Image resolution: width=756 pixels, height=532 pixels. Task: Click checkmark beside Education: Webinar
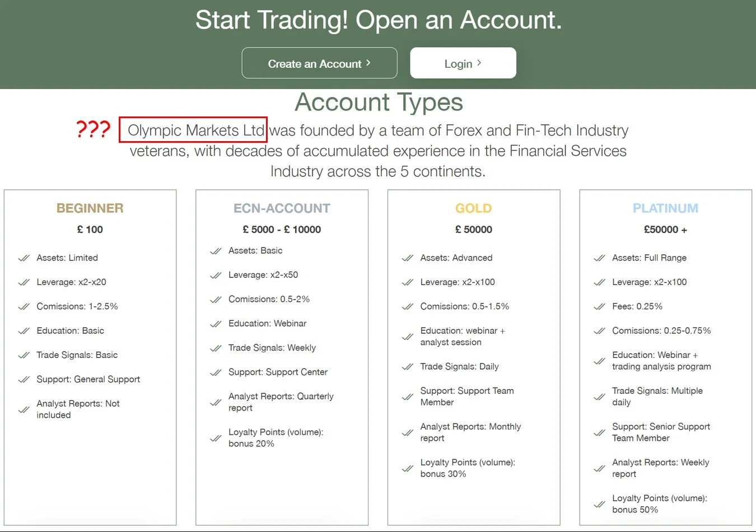pos(216,324)
